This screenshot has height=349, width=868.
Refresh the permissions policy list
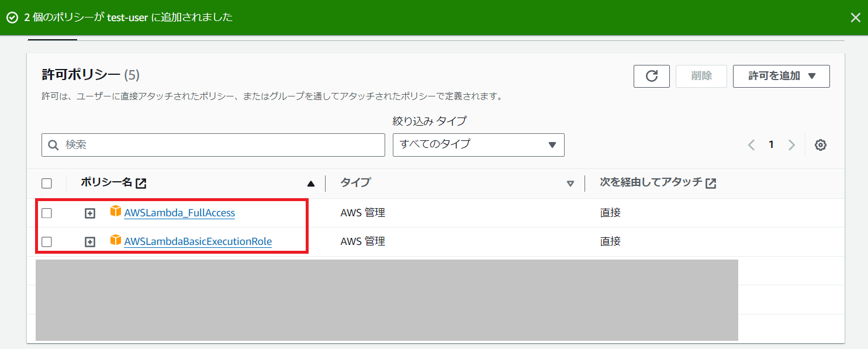651,76
